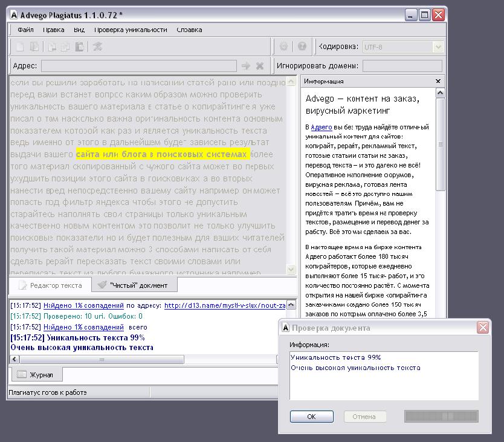Open settings via the gear icon
This screenshot has height=442, width=504.
tap(283, 47)
